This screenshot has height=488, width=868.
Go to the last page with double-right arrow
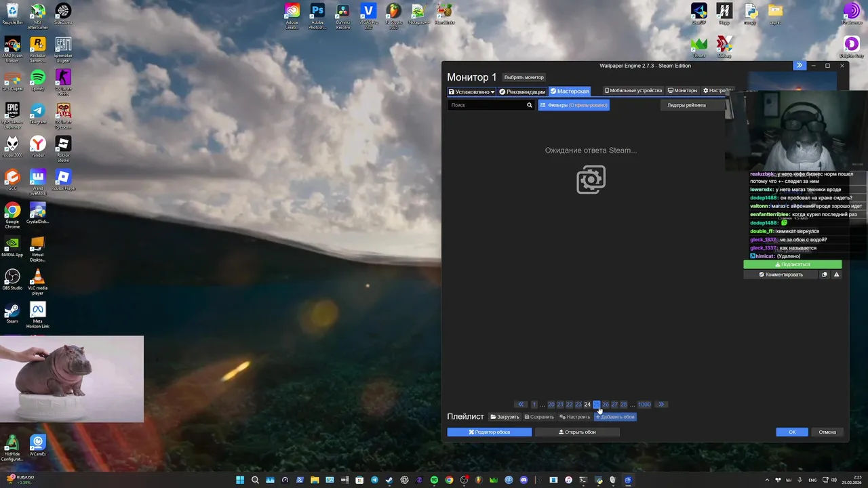click(x=661, y=405)
